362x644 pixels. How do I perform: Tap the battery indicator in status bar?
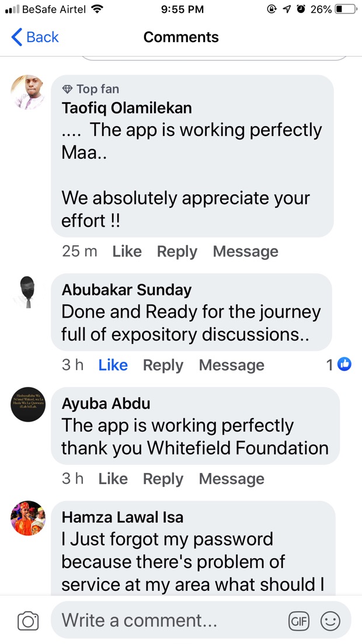[346, 9]
